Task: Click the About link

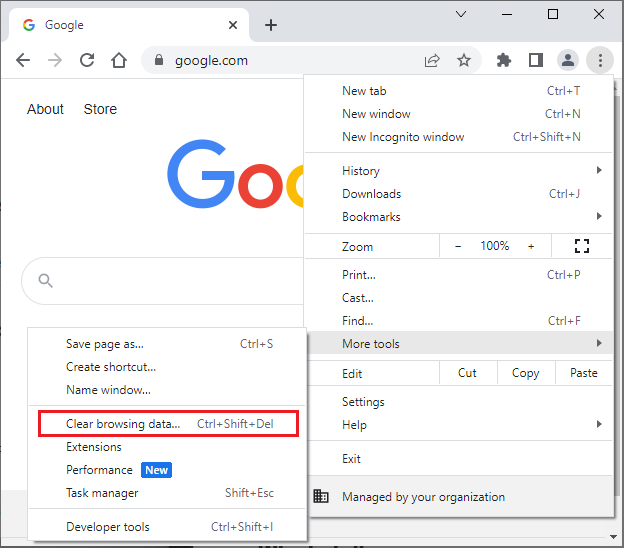Action: point(45,109)
